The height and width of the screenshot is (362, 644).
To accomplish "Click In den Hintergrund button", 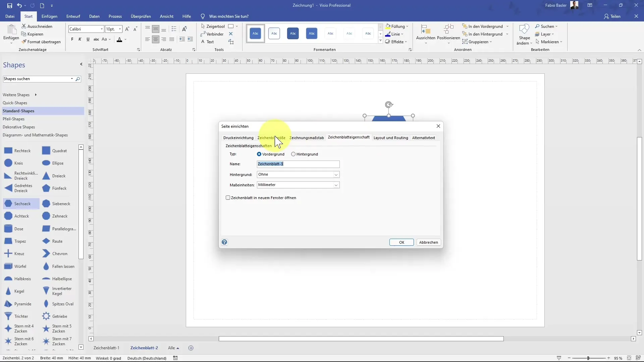I will click(x=482, y=34).
